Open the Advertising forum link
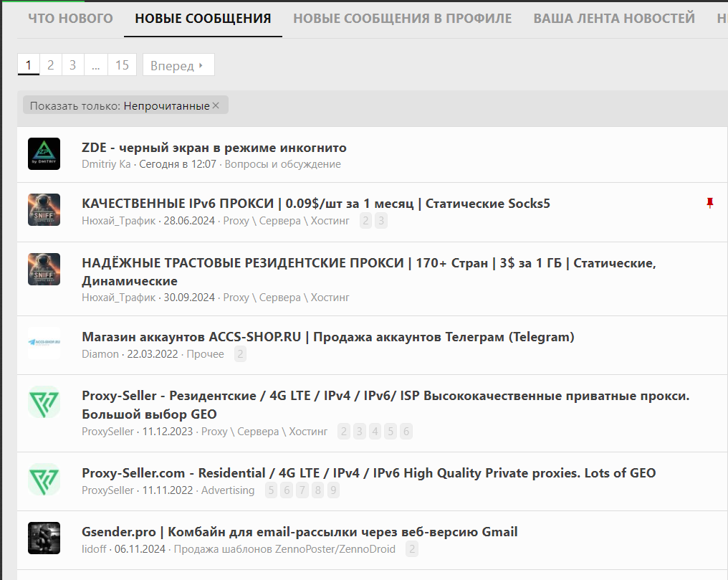This screenshot has width=728, height=580. pyautogui.click(x=228, y=490)
